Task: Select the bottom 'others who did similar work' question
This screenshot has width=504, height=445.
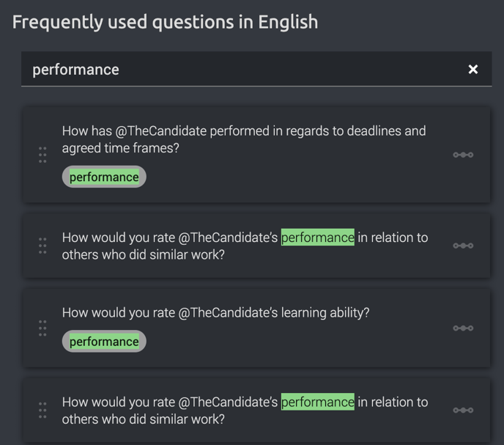Action: (x=245, y=411)
